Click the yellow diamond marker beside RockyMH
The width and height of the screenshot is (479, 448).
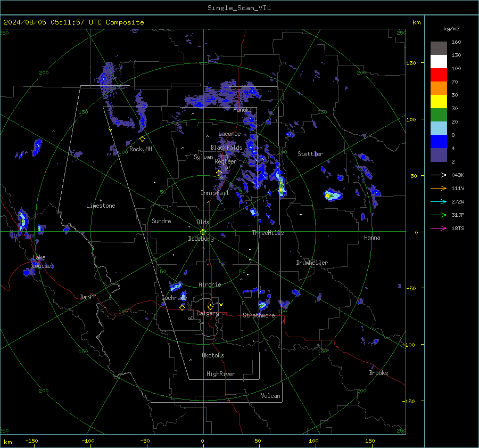[142, 139]
